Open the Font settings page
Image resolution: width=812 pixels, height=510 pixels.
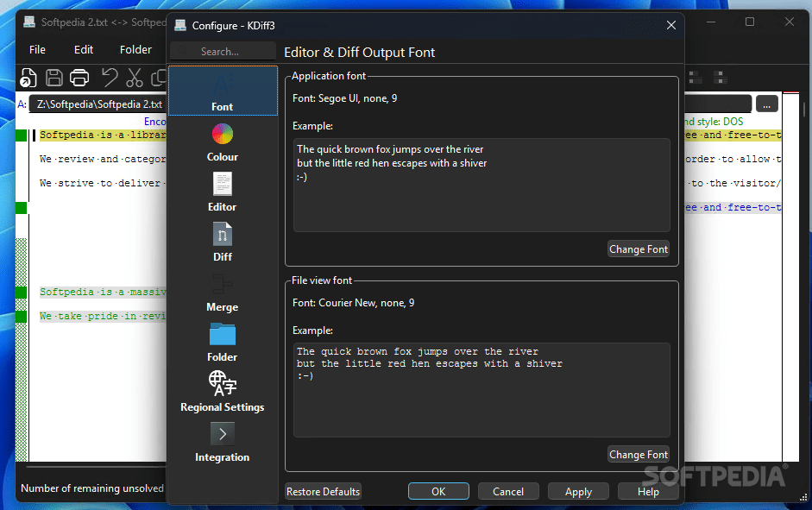[x=222, y=91]
